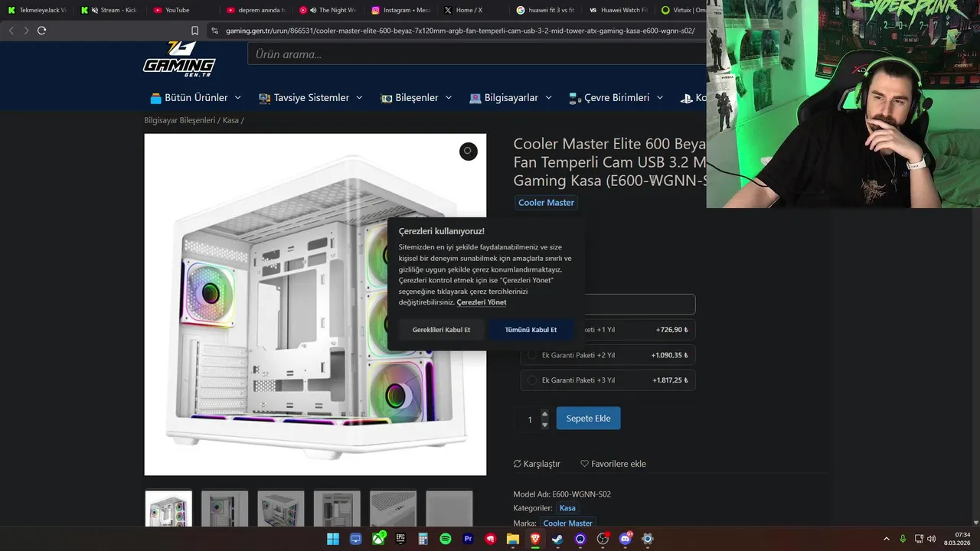This screenshot has height=551, width=980.
Task: Expand the Bileşenler dropdown
Action: 416,98
